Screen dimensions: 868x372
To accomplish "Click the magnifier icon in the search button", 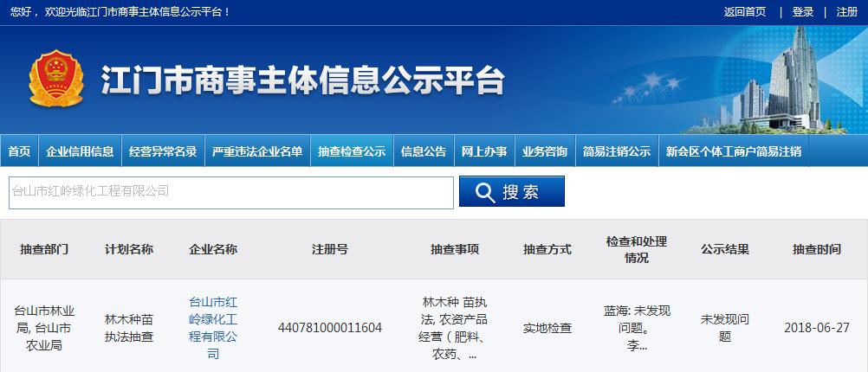I will click(x=485, y=192).
